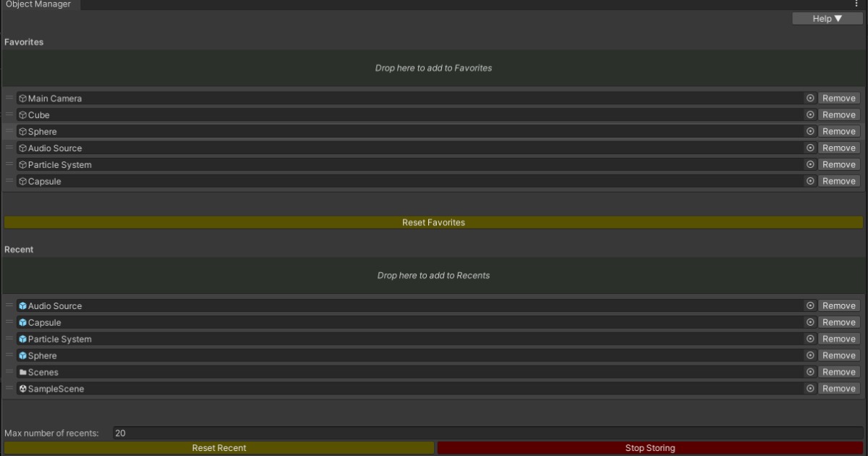Click object picker icon for recent Audio Source

(810, 306)
